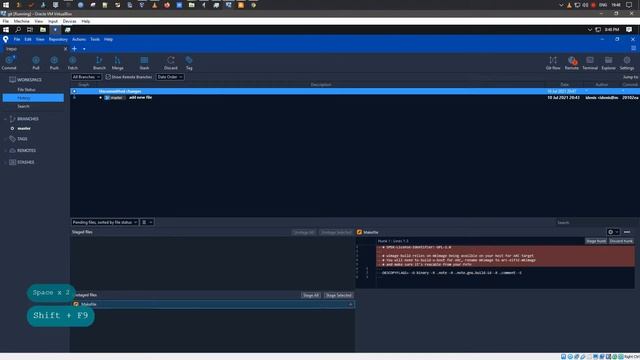This screenshot has width=640, height=360.
Task: Open guest taskbar search icon
Action: pyautogui.click(x=18, y=30)
